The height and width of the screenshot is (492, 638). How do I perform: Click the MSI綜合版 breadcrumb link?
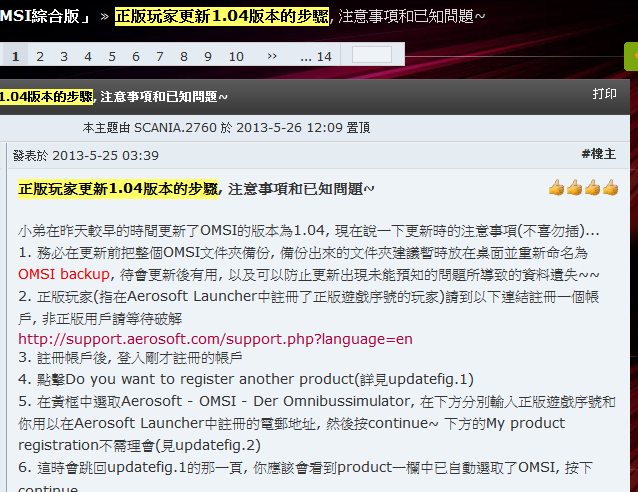[45, 16]
